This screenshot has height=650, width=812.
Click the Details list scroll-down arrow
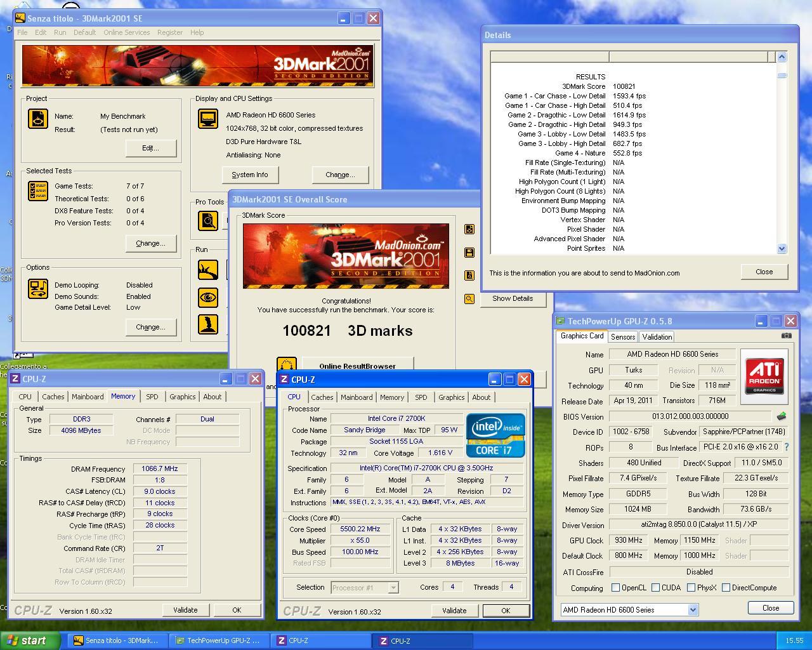point(782,249)
